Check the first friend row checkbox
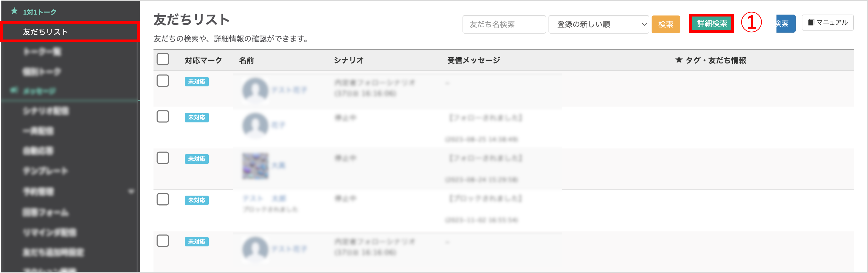This screenshot has width=868, height=273. tap(163, 81)
